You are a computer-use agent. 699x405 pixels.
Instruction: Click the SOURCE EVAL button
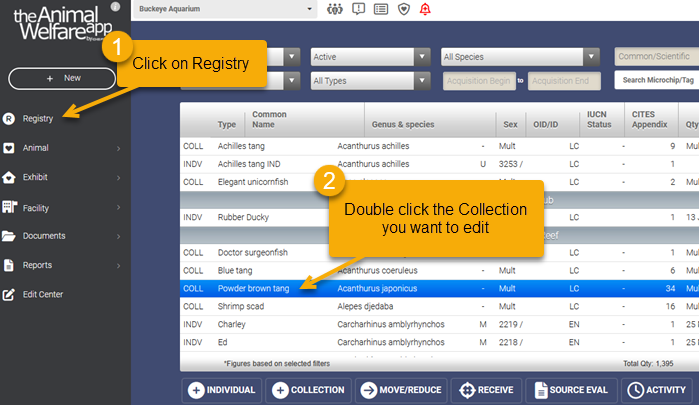pos(571,390)
